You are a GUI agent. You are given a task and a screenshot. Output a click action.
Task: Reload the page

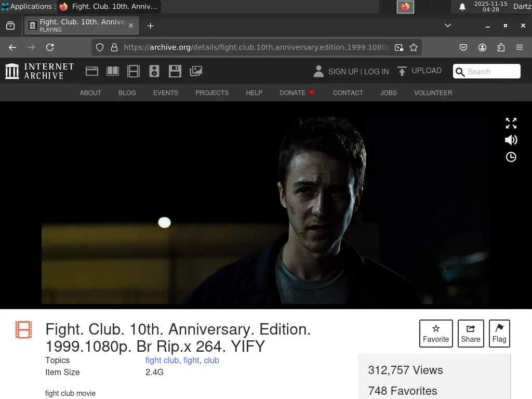(x=50, y=47)
